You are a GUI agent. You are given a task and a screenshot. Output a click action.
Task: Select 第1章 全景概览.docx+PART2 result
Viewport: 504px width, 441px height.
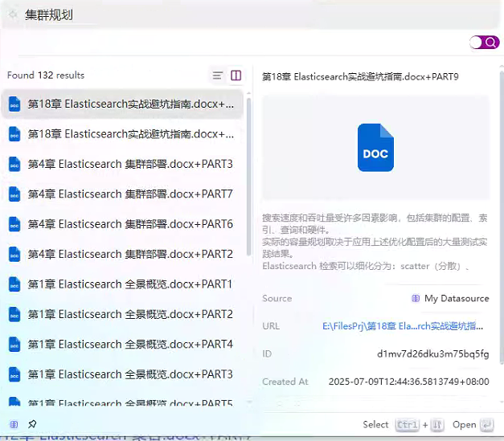122,314
